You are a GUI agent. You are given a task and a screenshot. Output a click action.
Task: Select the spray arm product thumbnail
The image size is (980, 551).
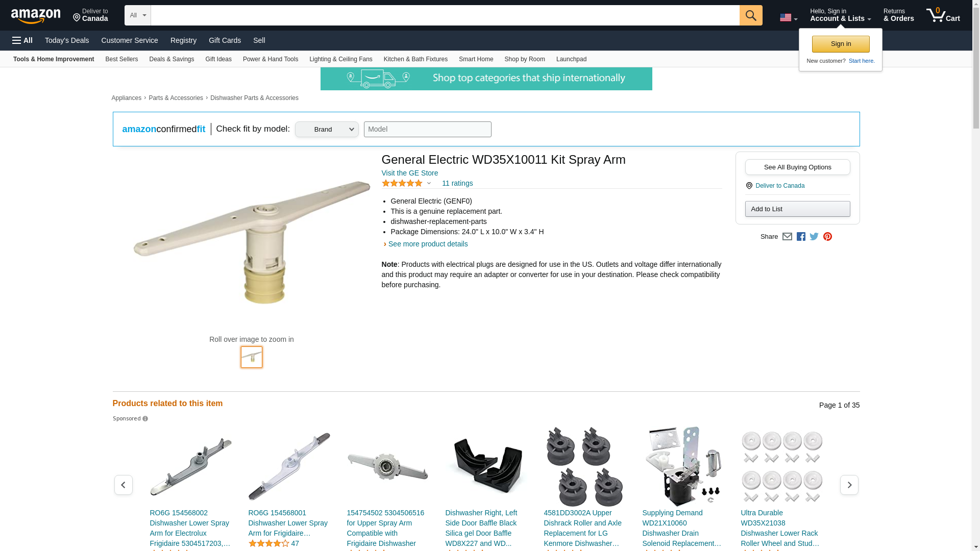coord(252,357)
